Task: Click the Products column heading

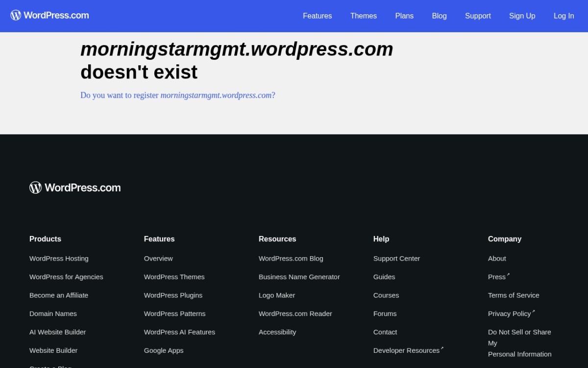Action: click(45, 239)
